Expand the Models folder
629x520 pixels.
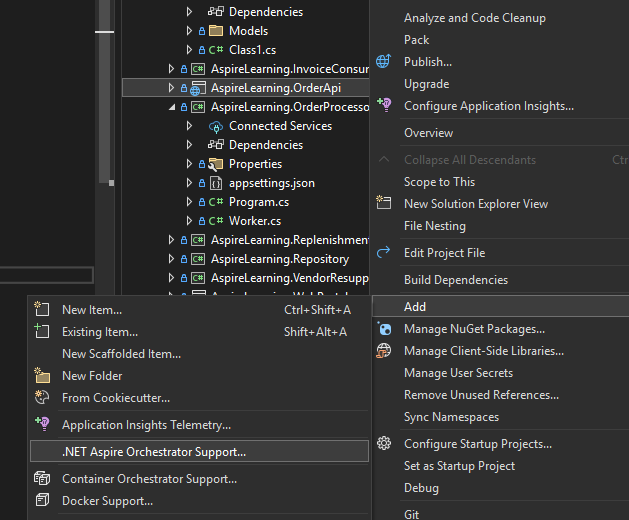(x=189, y=31)
